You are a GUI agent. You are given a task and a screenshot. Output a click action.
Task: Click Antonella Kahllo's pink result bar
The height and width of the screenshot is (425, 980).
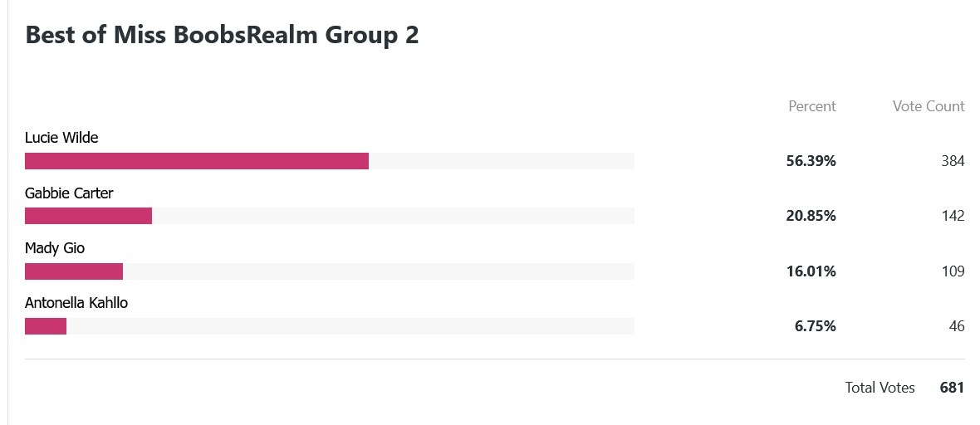coord(46,326)
